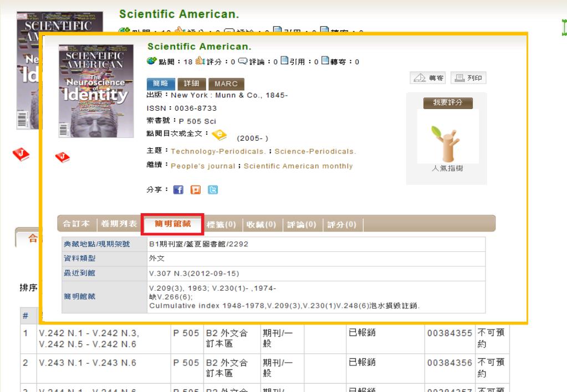Image resolution: width=567 pixels, height=392 pixels.
Task: Click the 最近到館 row label
Action: (x=79, y=273)
